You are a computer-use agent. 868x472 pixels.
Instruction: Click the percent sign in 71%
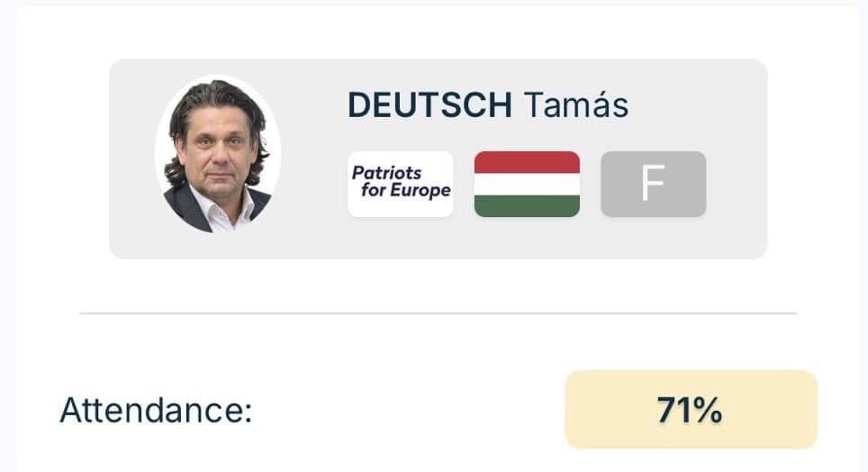pyautogui.click(x=706, y=411)
